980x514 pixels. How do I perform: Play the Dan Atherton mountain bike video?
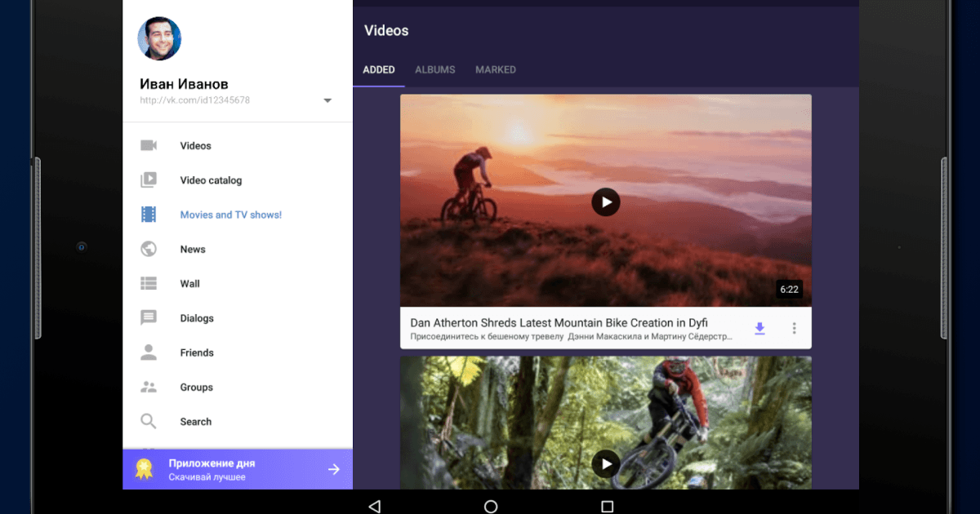(x=605, y=202)
